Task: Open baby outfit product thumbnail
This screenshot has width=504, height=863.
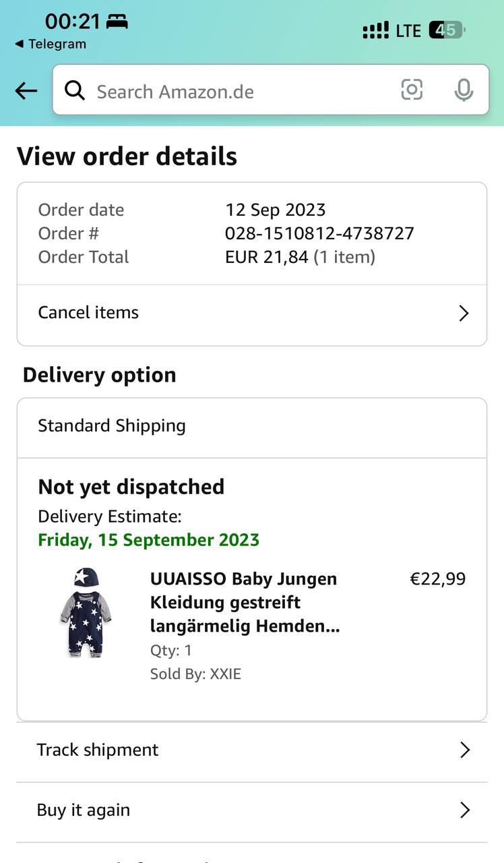Action: (85, 613)
